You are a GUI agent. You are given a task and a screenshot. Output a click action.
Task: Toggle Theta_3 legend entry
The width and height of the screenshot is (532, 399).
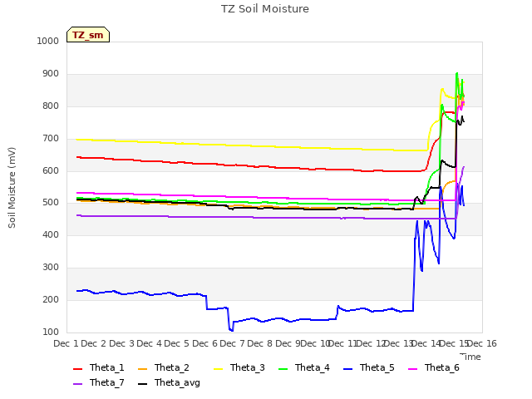(239, 367)
